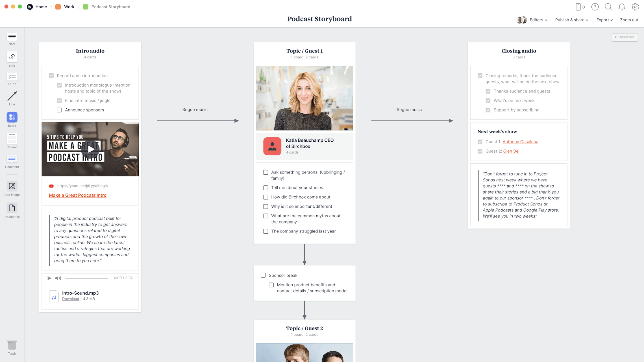Click the Anthony Casalena guest link
This screenshot has height=362, width=644.
[521, 142]
